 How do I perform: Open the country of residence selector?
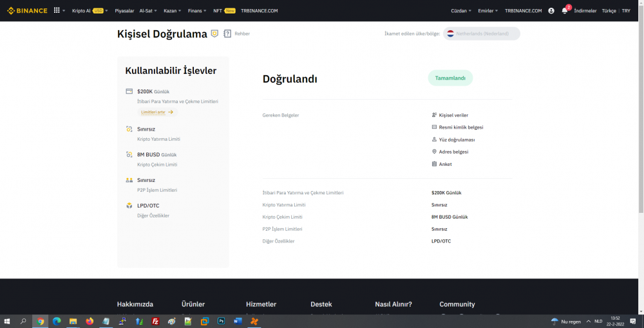(482, 33)
